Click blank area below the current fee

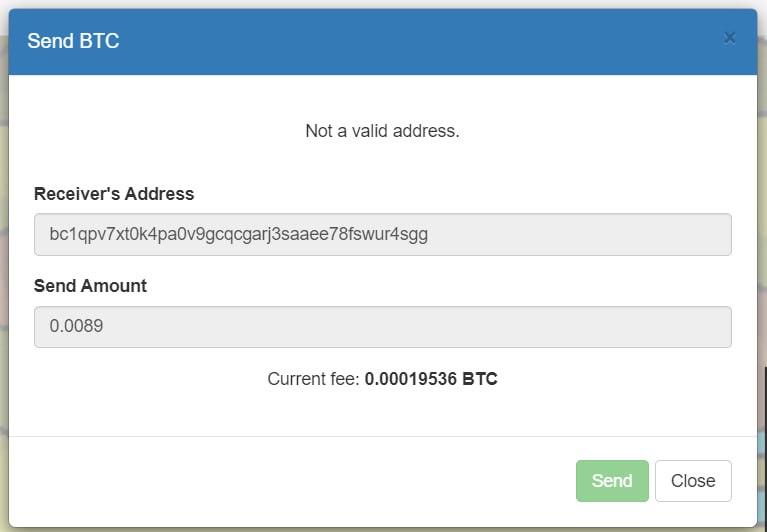click(x=383, y=413)
